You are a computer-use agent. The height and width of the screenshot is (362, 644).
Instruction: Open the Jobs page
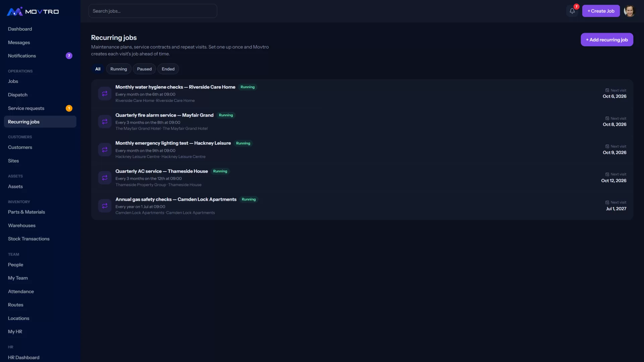pyautogui.click(x=40, y=81)
